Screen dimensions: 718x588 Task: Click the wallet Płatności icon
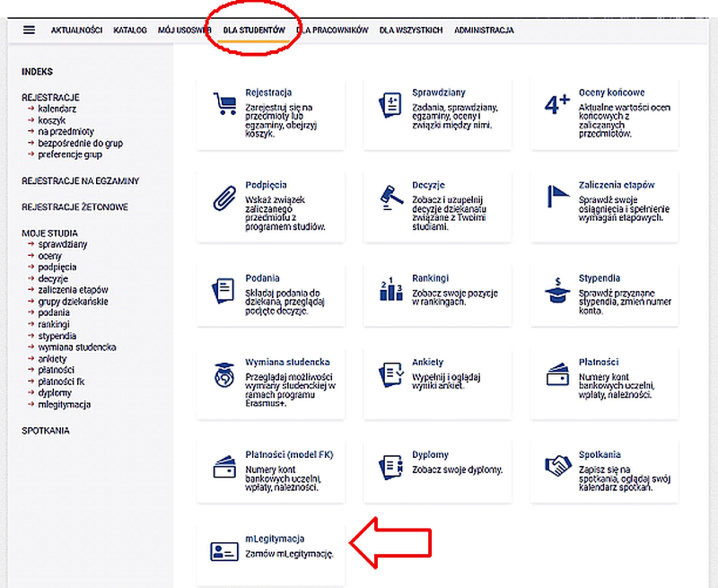[557, 373]
